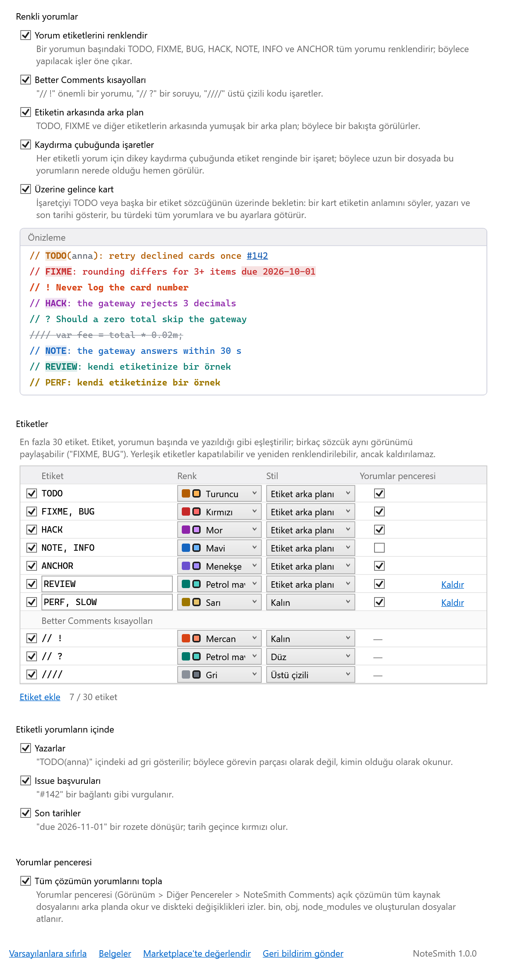Disable the //// shortcut row checkbox
The image size is (528, 980).
click(32, 674)
